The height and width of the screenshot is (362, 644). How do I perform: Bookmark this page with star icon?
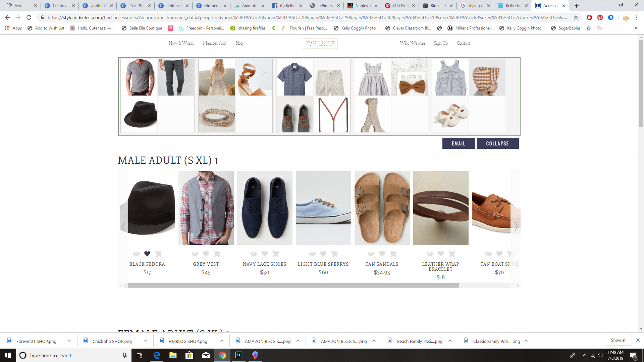point(576,17)
